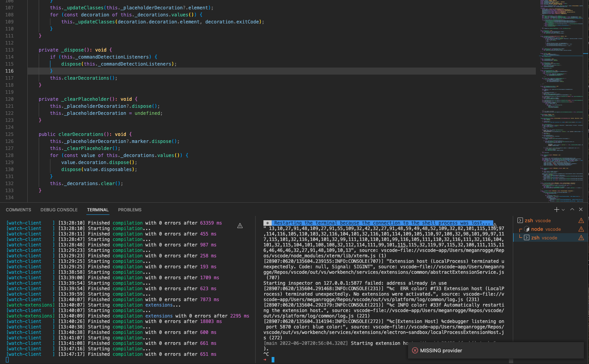Click line number 116 in the gutter
This screenshot has width=589, height=364.
pos(9,71)
